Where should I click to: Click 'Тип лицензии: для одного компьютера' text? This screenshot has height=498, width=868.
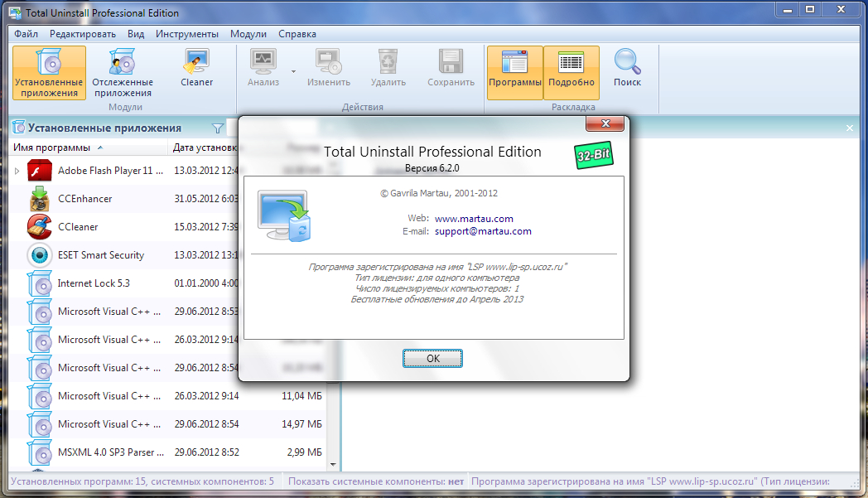[436, 278]
